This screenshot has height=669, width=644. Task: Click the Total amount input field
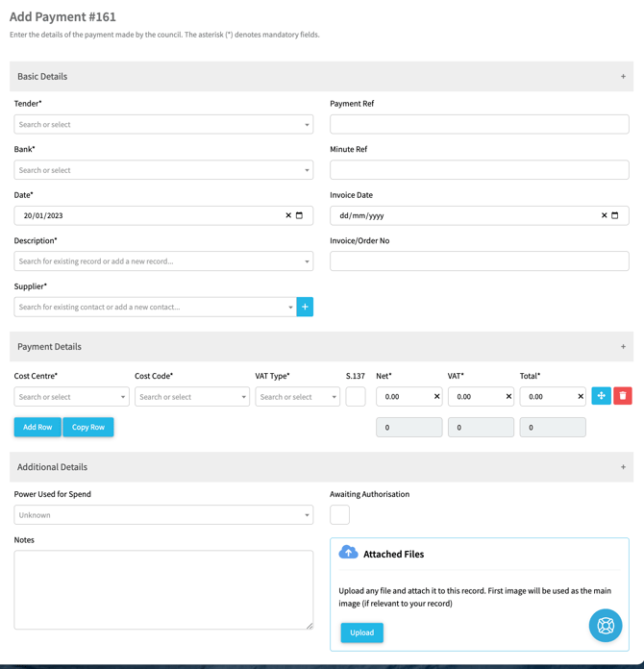coord(553,396)
